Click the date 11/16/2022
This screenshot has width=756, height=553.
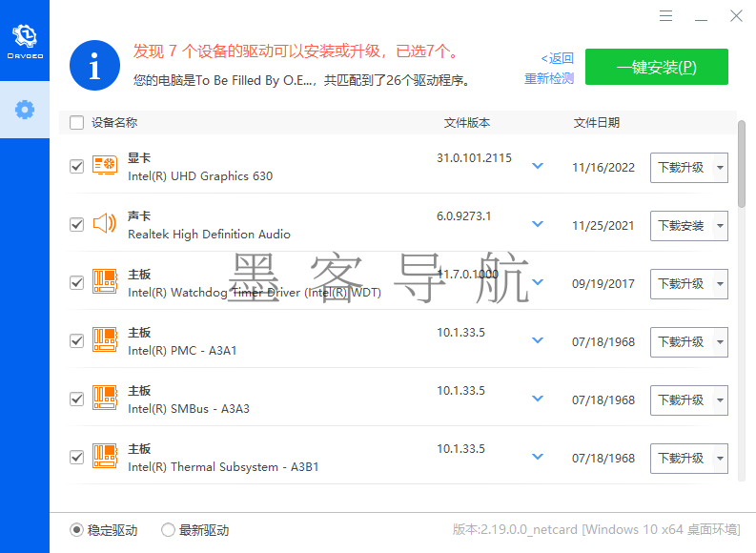pos(603,168)
